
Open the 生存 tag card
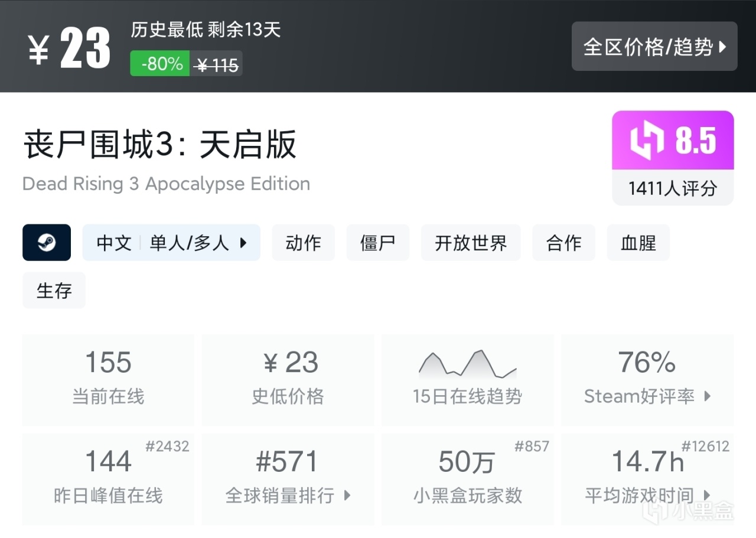pyautogui.click(x=54, y=290)
